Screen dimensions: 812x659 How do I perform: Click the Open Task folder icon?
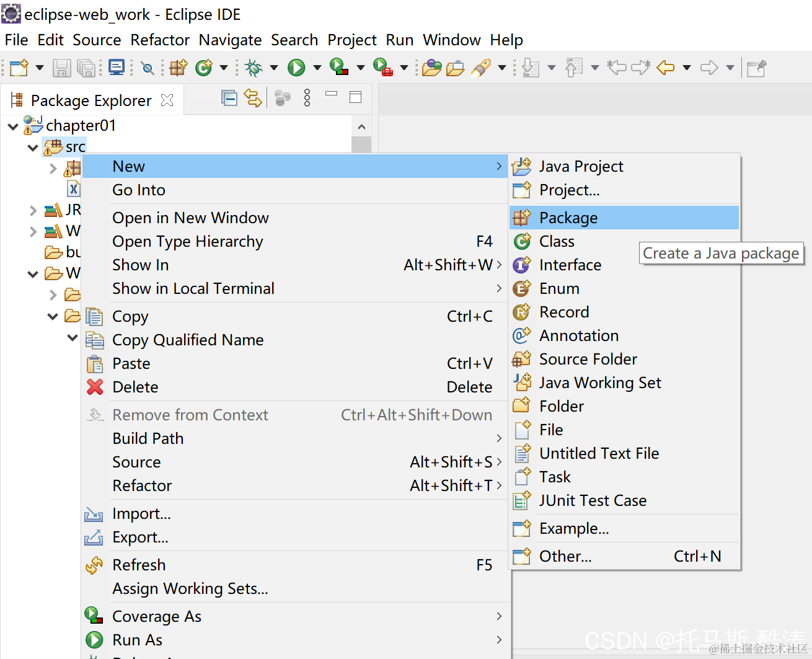[x=456, y=68]
